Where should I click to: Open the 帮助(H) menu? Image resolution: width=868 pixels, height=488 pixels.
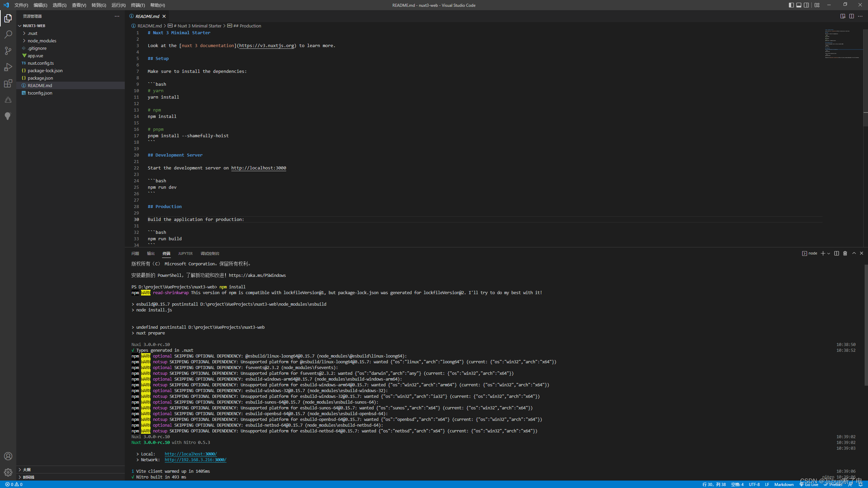157,5
